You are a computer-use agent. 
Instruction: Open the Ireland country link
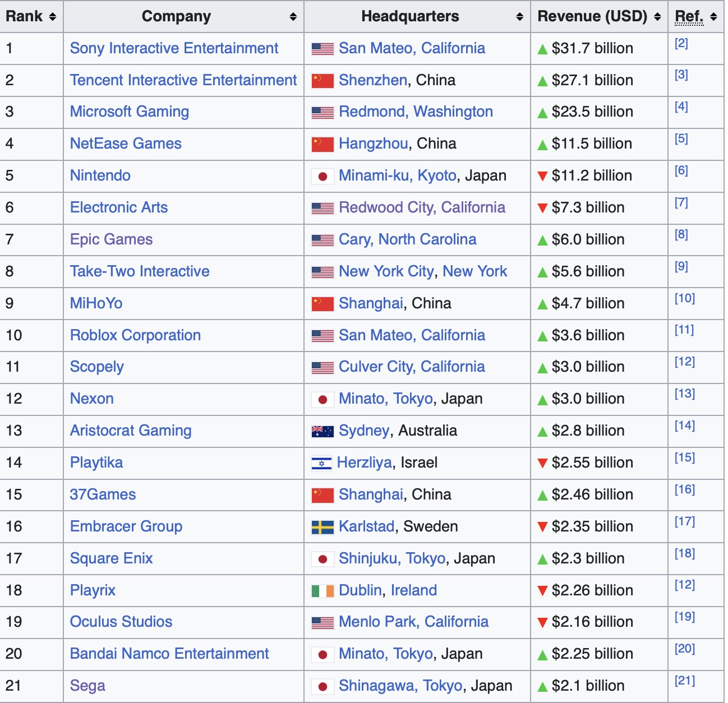[x=414, y=590]
